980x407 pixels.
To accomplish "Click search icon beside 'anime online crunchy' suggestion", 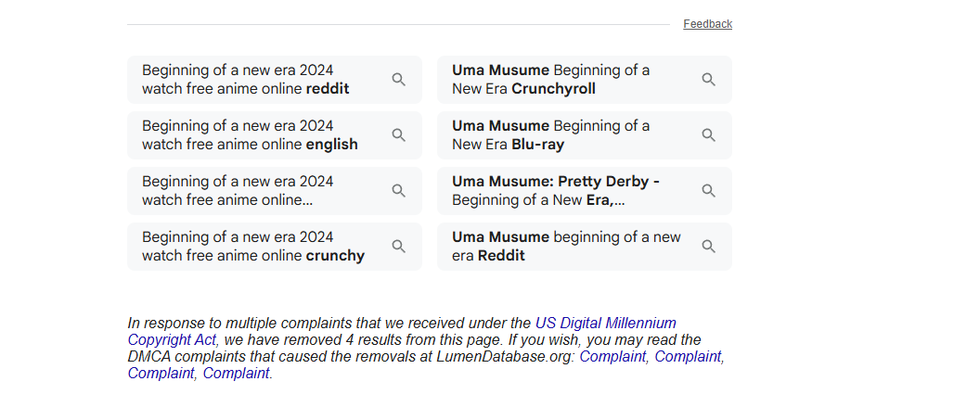I will coord(399,246).
